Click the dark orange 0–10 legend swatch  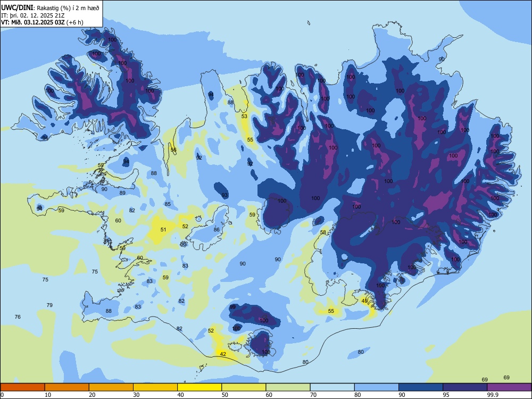(22, 387)
